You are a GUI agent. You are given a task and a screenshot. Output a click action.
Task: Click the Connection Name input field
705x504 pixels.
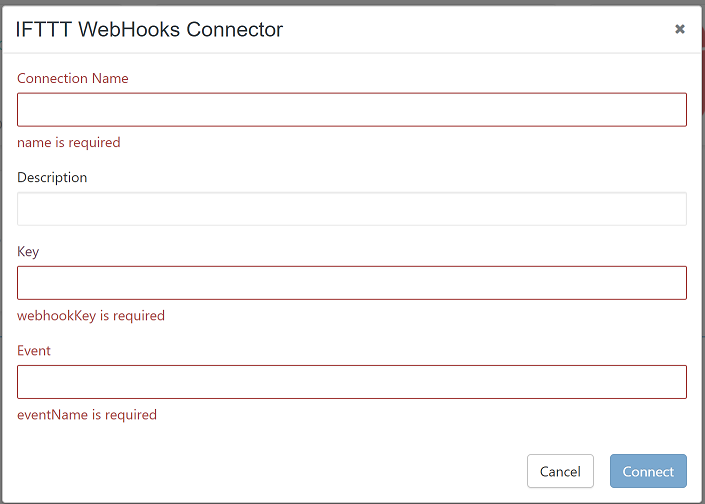point(352,110)
